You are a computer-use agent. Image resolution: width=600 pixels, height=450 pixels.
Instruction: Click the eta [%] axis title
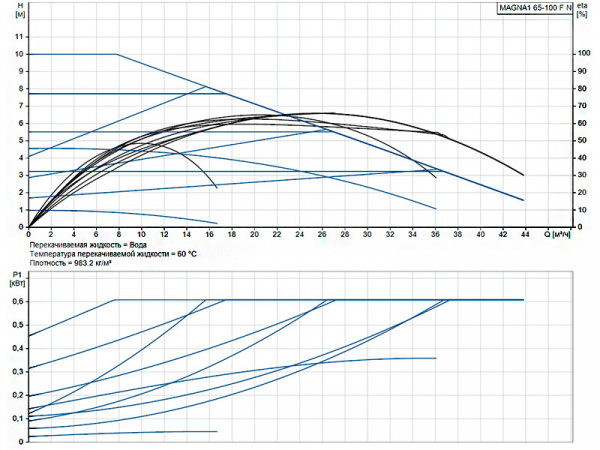pyautogui.click(x=583, y=11)
